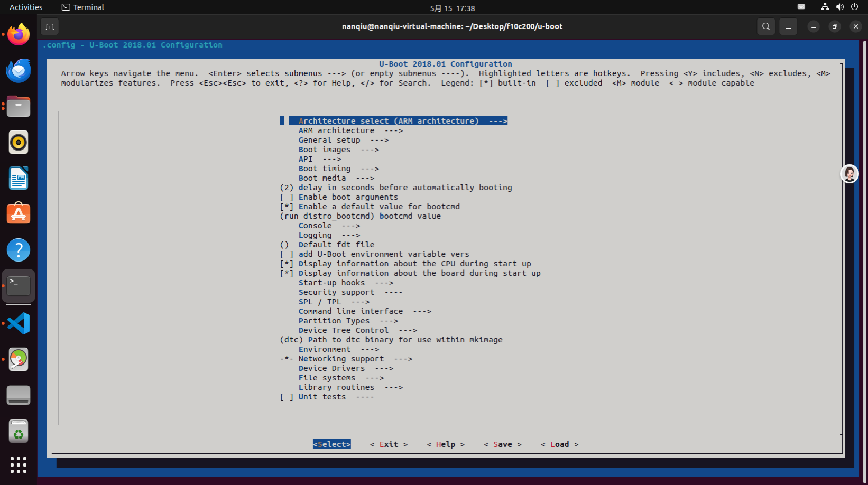Open Library routines submenu
The width and height of the screenshot is (868, 485).
point(350,387)
